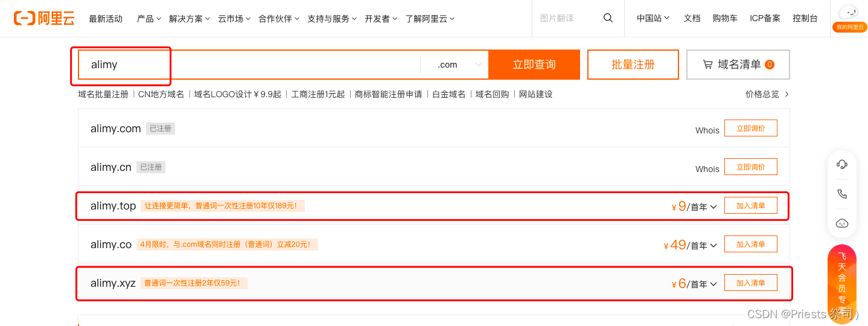Screen dimensions: 868x326
Task: Expand the 支持与服务 menu
Action: pyautogui.click(x=332, y=19)
